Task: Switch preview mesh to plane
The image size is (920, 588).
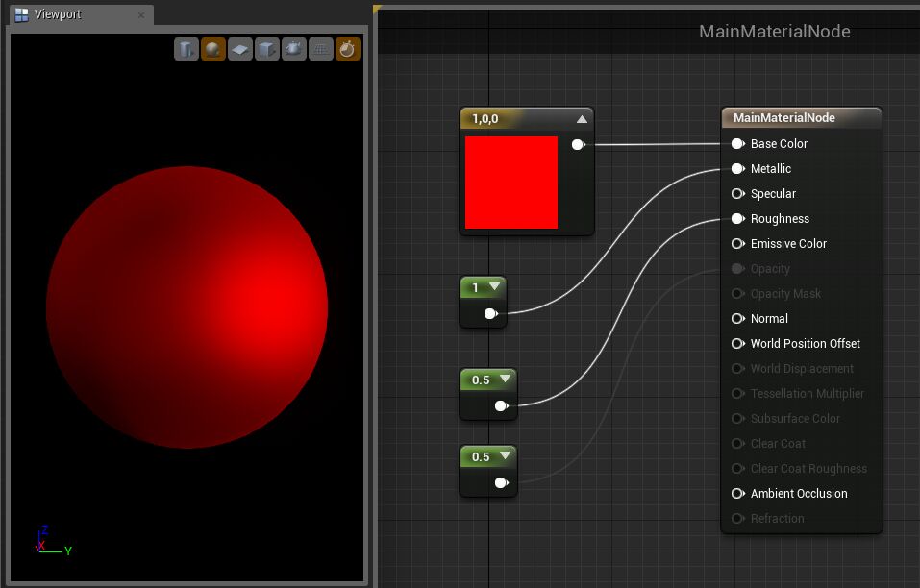Action: coord(240,49)
